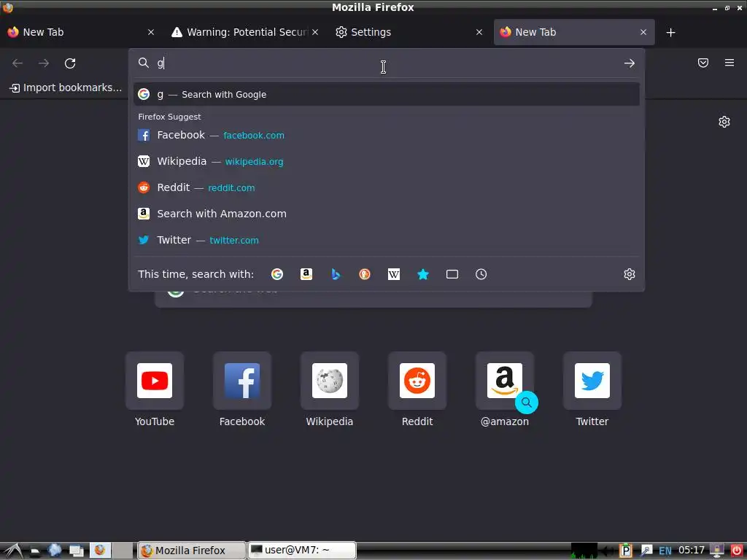Screen dimensions: 747x560
Task: Search this time with DuckDuckGo
Action: [x=365, y=274]
